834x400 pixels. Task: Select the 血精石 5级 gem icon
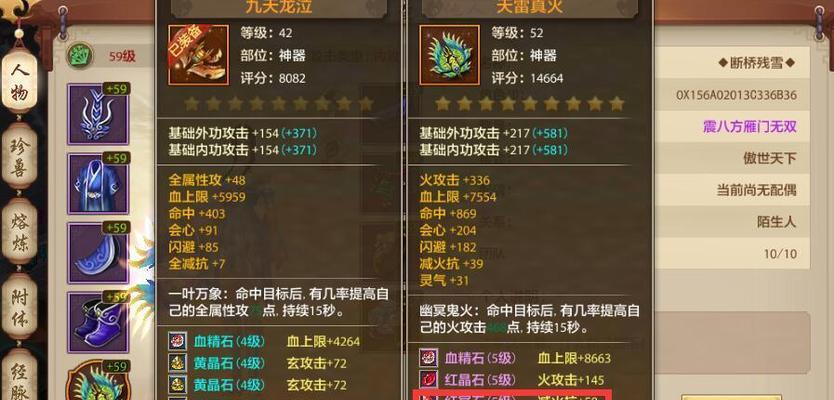429,358
